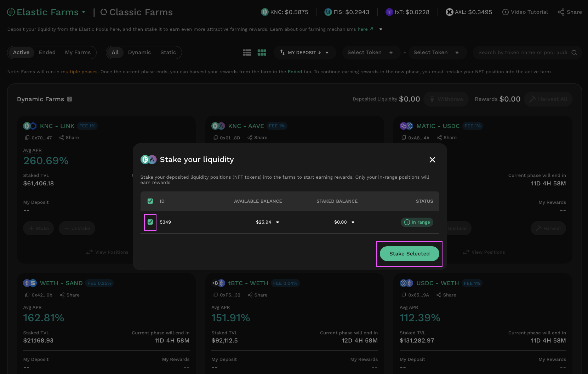Expand the $0.00 staked balance details
The width and height of the screenshot is (588, 374).
click(x=353, y=222)
